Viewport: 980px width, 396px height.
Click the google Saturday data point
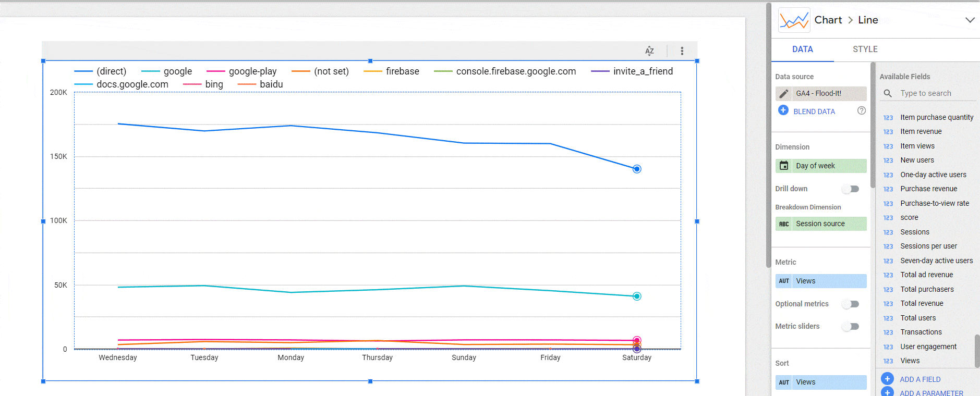pos(637,296)
